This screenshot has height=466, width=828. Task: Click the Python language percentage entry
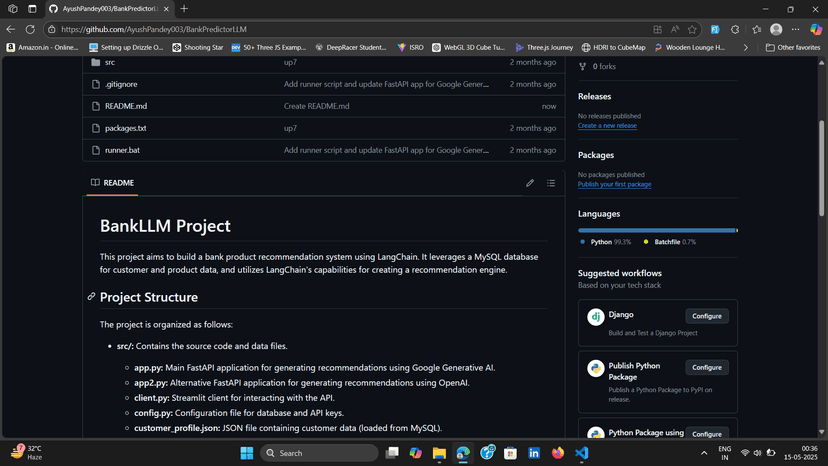point(605,242)
